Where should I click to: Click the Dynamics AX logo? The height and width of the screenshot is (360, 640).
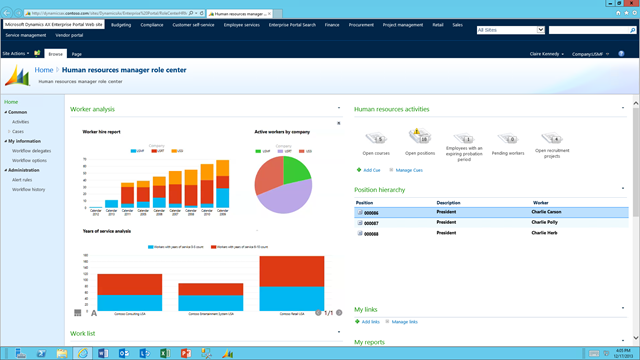tap(17, 76)
